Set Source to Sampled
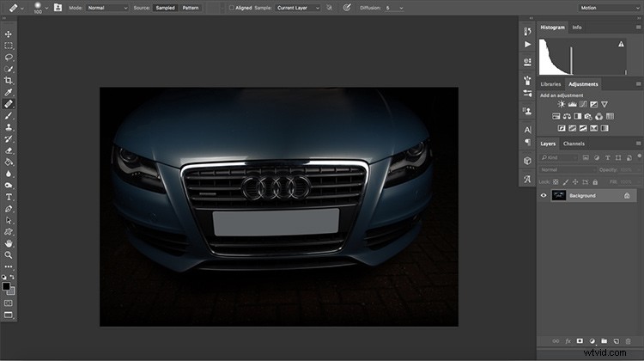This screenshot has width=644, height=361. pyautogui.click(x=165, y=8)
